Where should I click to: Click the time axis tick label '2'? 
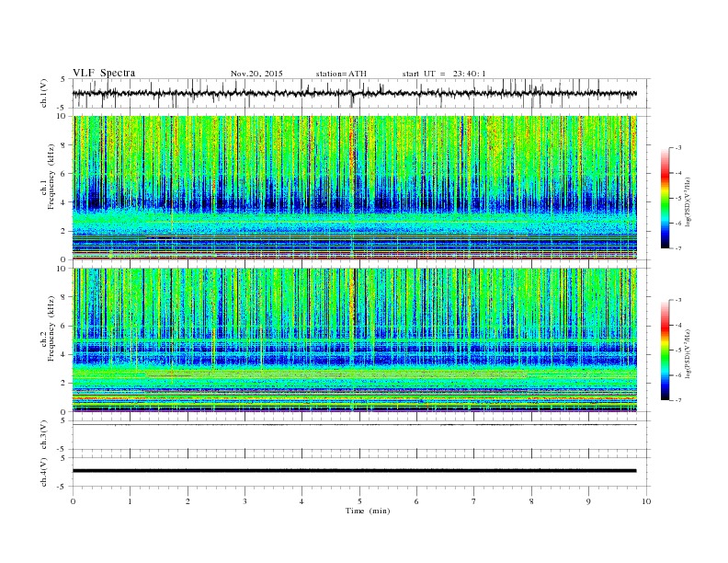pos(188,501)
